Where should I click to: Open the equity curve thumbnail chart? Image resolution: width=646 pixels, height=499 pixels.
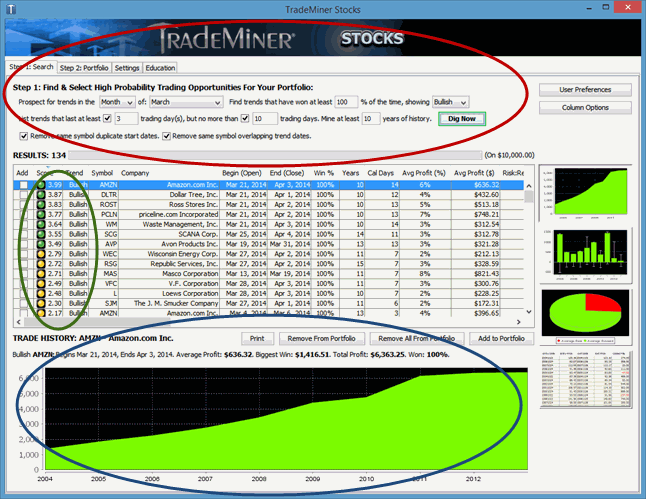point(585,192)
